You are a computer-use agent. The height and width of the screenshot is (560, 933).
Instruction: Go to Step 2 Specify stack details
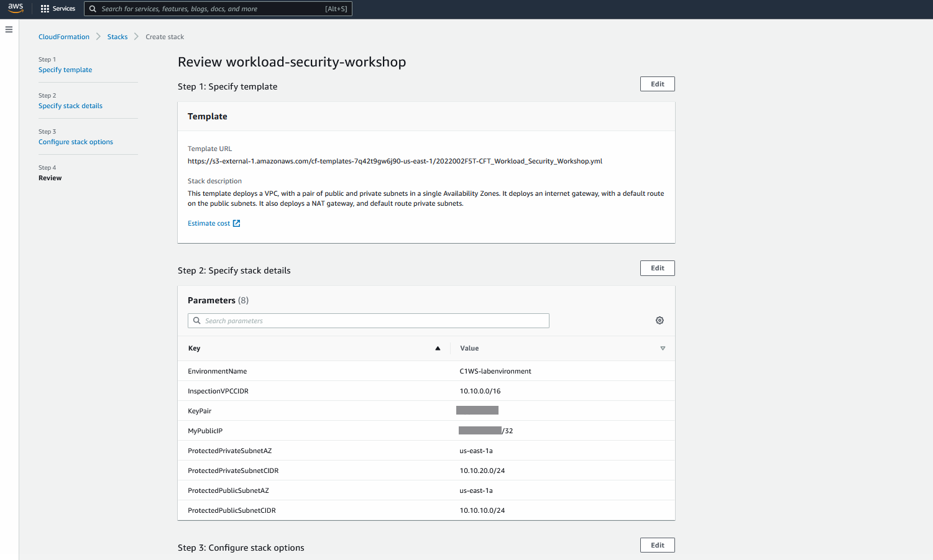click(x=70, y=106)
